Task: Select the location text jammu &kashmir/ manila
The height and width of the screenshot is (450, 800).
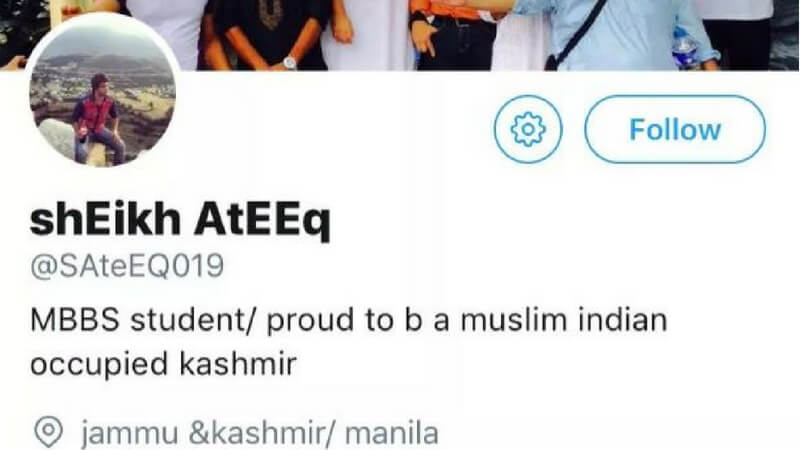Action: tap(260, 433)
